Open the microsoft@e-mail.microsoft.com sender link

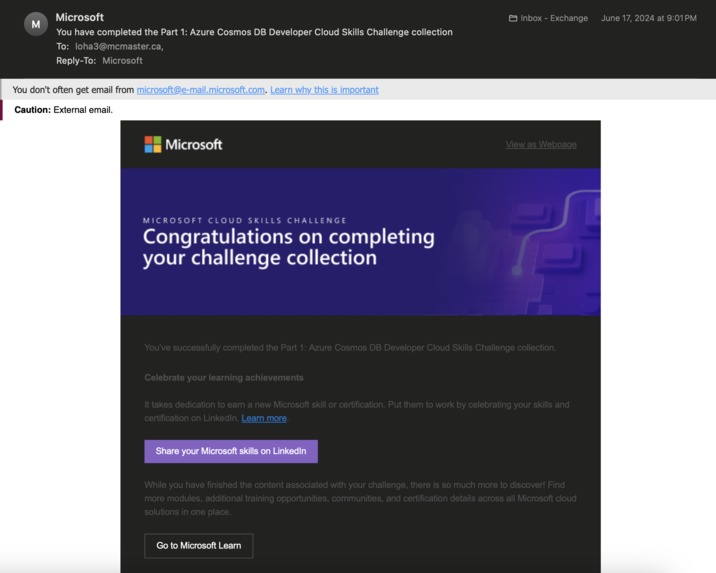(200, 89)
